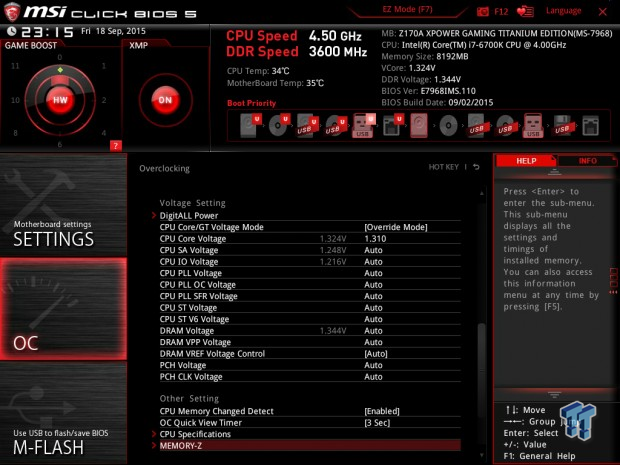Open the SETTINGS section

[63, 205]
